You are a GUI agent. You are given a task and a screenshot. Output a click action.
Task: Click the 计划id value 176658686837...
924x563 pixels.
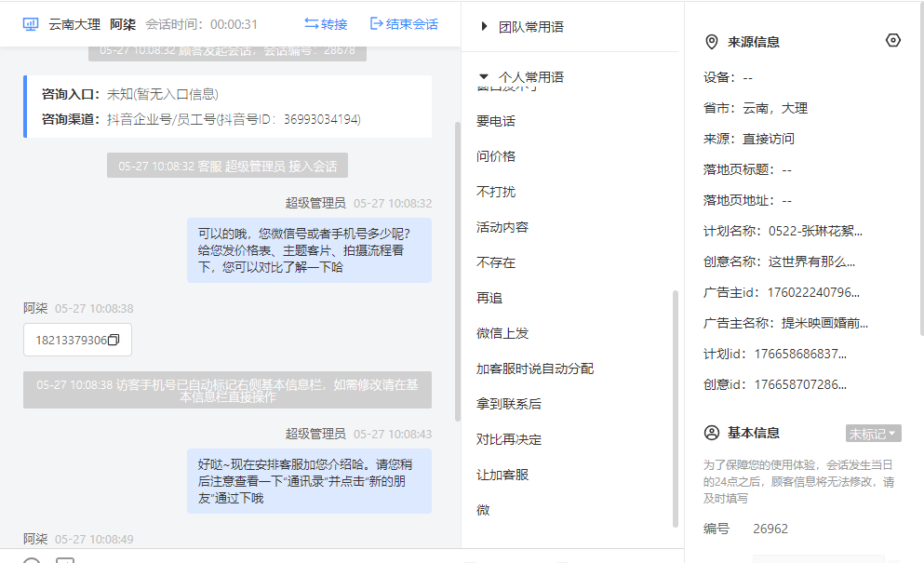tap(800, 354)
